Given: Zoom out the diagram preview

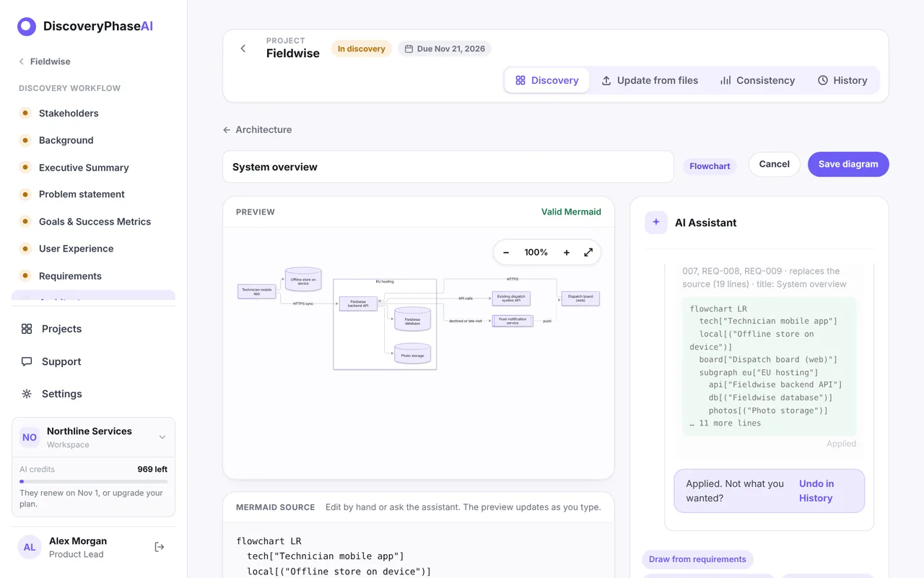Looking at the screenshot, I should 506,252.
